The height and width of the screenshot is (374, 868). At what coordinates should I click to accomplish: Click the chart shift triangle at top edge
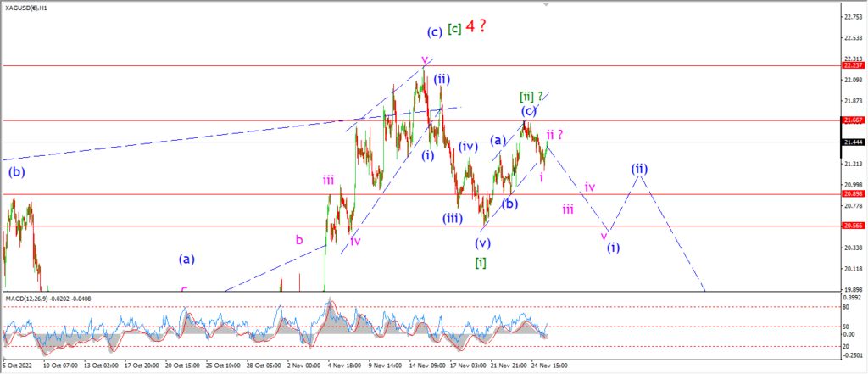coord(548,4)
